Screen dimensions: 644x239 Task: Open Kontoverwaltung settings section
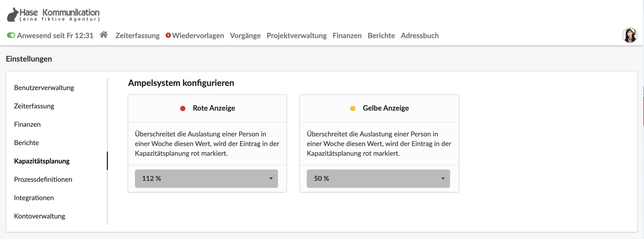(39, 216)
